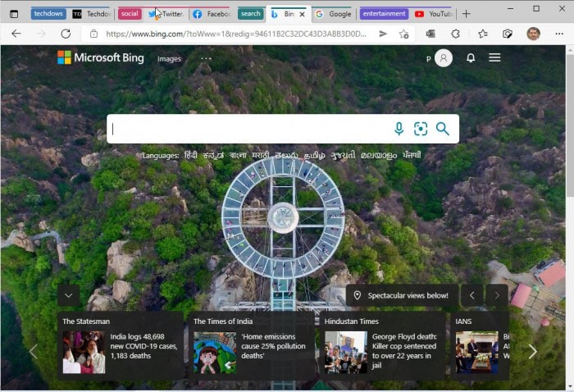Open the Bing hamburger menu

click(494, 58)
